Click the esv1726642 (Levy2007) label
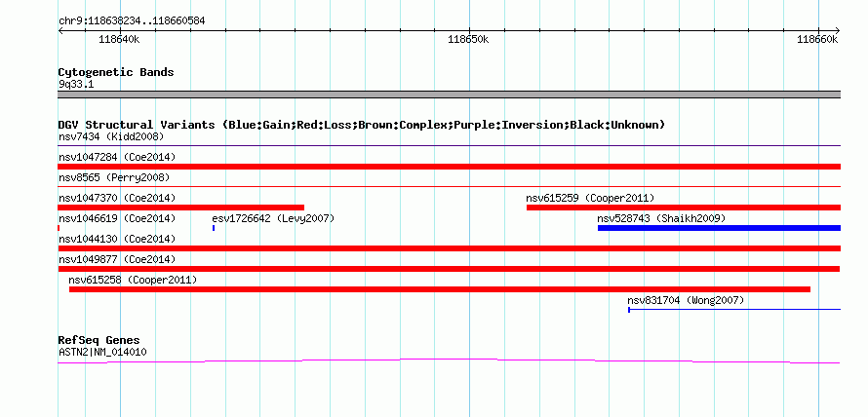 (273, 218)
